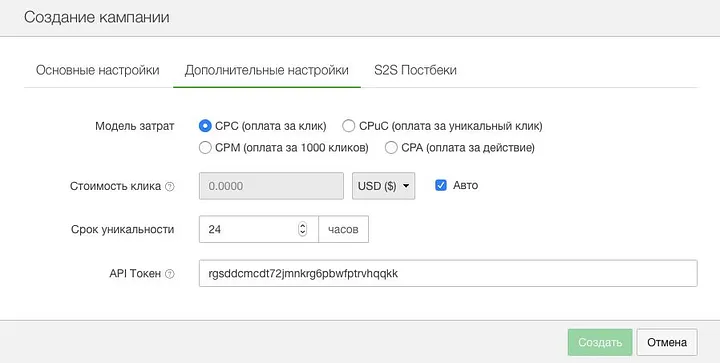Click the Отмена button

[667, 342]
